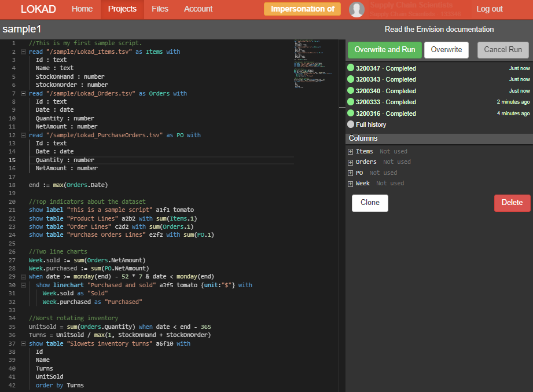The image size is (533, 392).
Task: Clone the project
Action: 370,203
